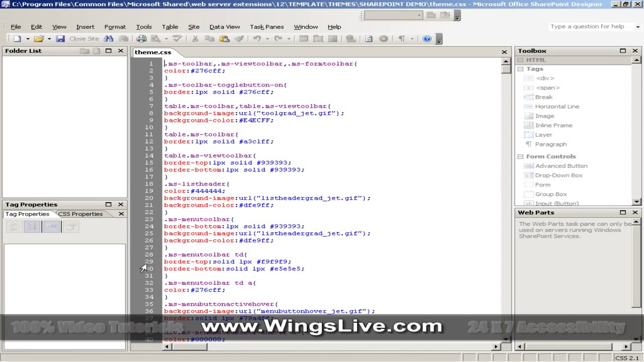Open the Help menu
Viewport: 644px width, 362px height.
point(334,27)
